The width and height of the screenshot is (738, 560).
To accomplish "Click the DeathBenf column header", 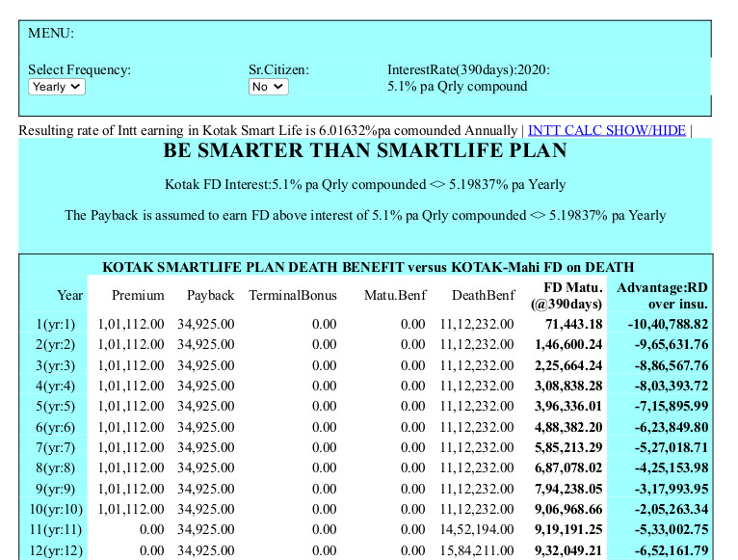I will click(x=483, y=295).
